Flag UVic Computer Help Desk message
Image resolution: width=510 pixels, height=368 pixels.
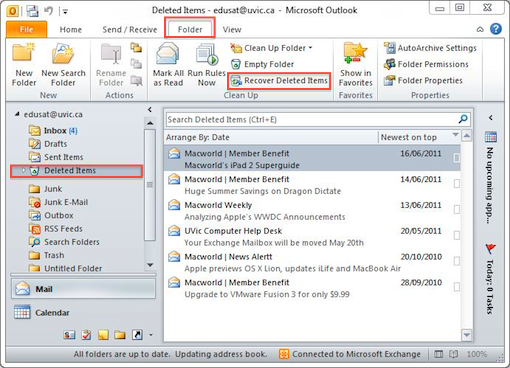pos(457,235)
